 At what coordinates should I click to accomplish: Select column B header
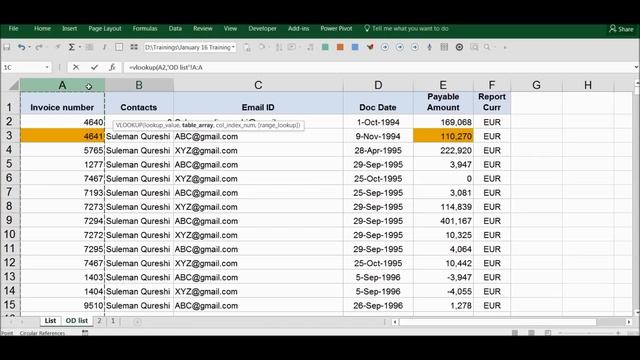point(139,85)
